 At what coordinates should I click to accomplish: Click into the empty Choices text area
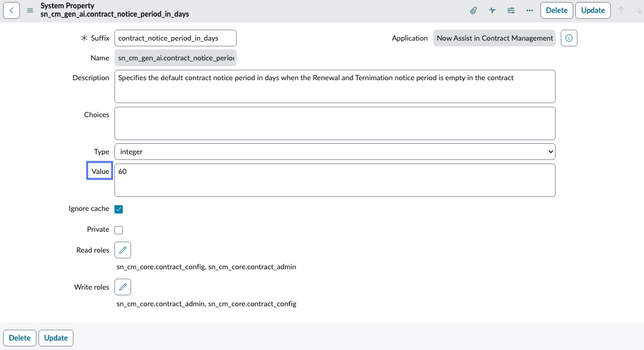click(335, 123)
